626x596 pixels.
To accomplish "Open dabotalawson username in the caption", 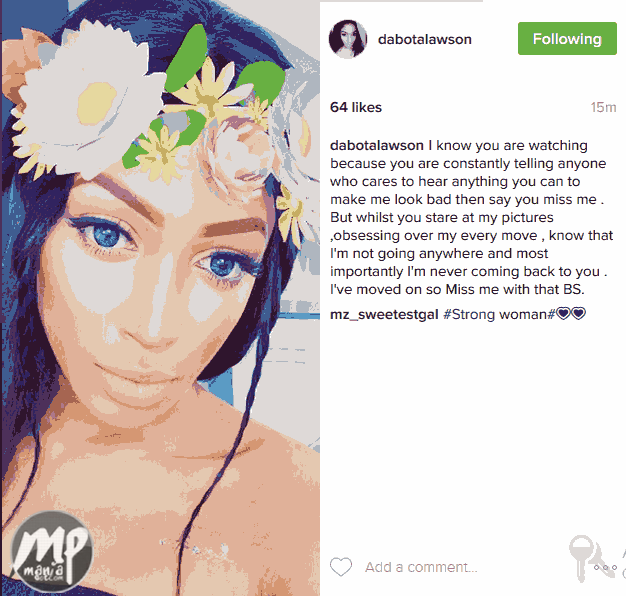I will (x=377, y=145).
